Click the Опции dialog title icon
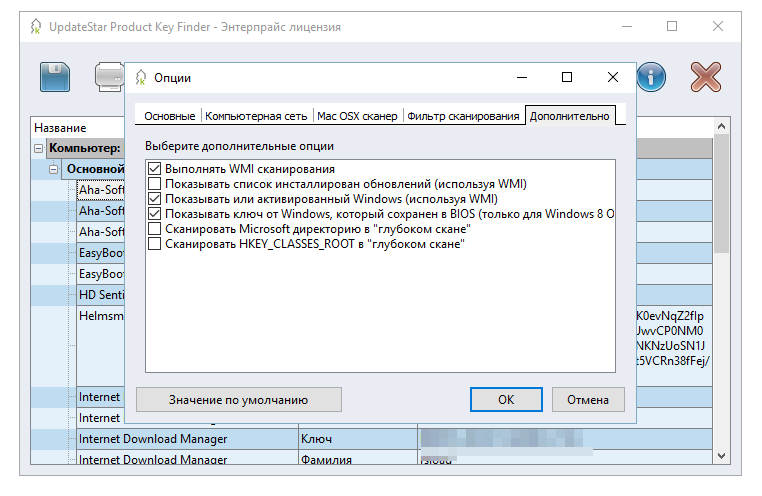The height and width of the screenshot is (496, 762). [x=141, y=77]
